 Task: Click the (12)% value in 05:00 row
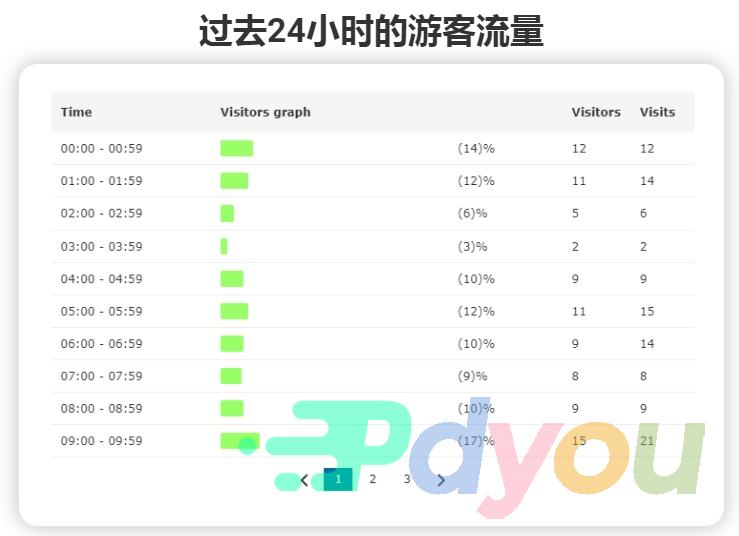coord(476,312)
